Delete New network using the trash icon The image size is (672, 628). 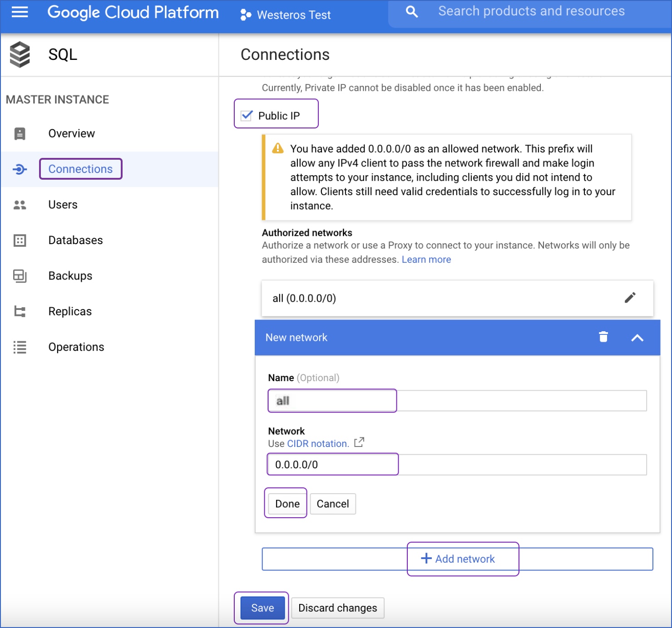(603, 337)
